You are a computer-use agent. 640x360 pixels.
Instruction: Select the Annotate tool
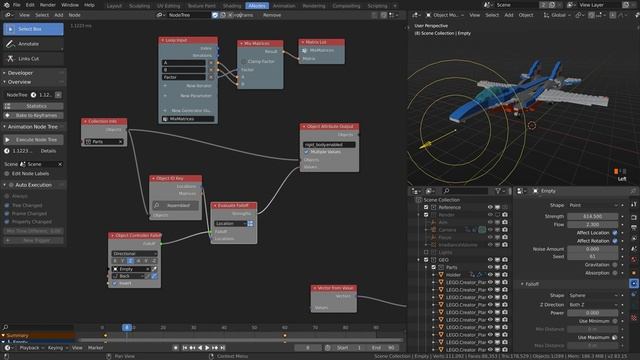pyautogui.click(x=33, y=44)
